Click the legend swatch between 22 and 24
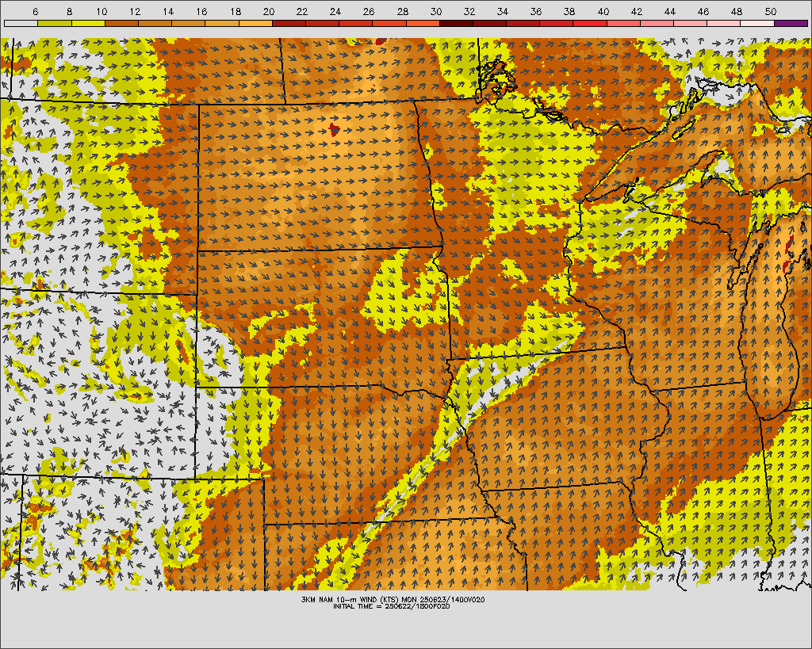This screenshot has height=649, width=812. point(322,23)
